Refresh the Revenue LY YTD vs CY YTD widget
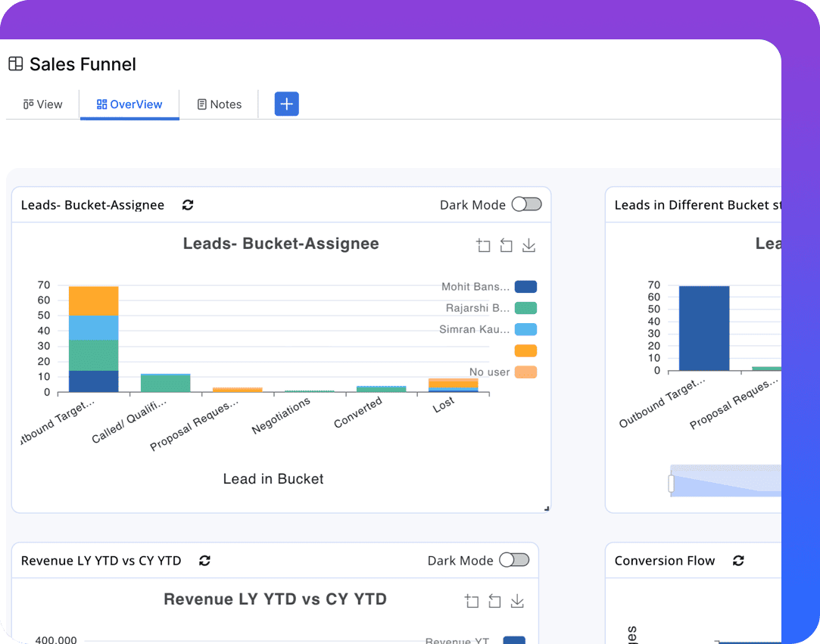This screenshot has height=644, width=820. (x=204, y=560)
